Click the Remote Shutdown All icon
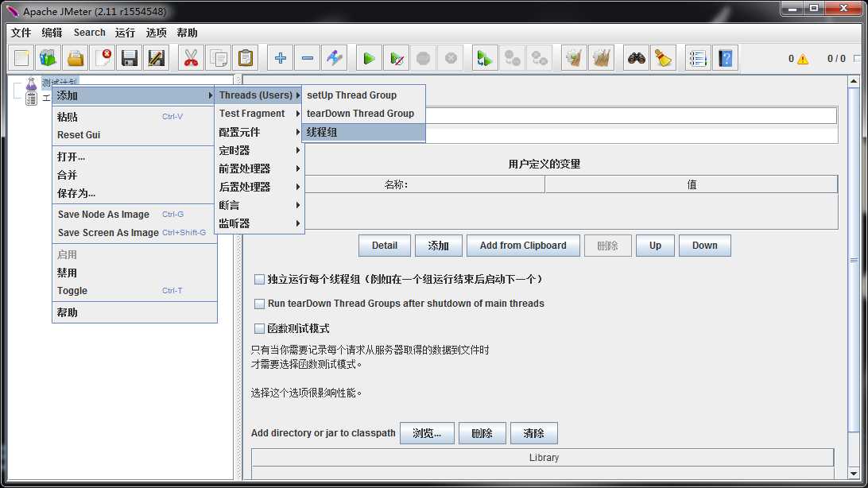Screen dimensions: 868x488 pos(539,57)
